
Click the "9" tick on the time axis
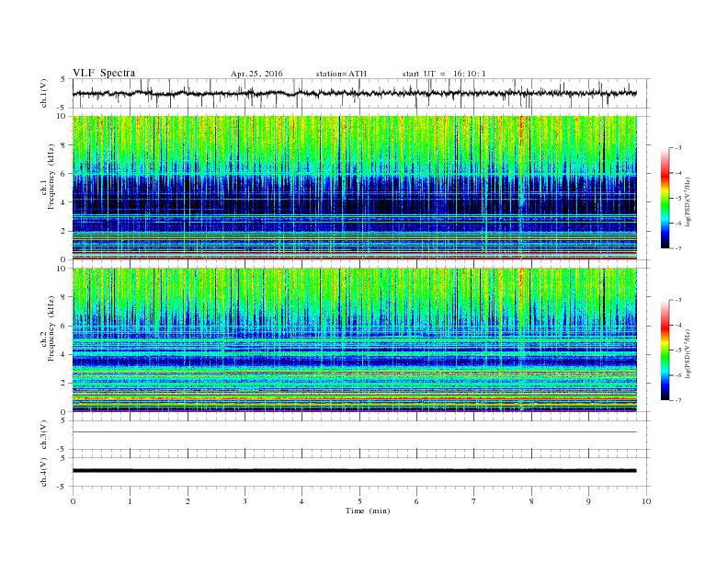(588, 501)
